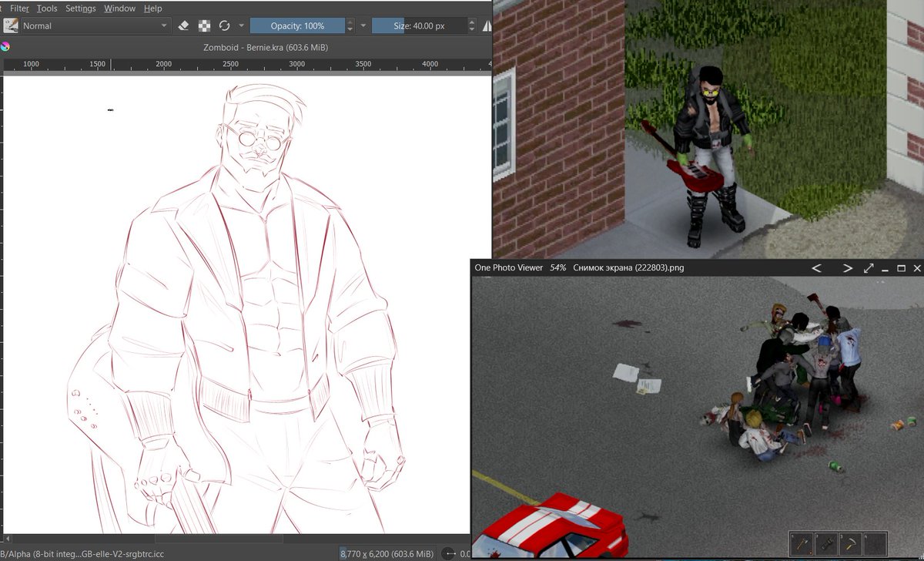Reload the original brush preset
The height and width of the screenshot is (561, 924).
[224, 25]
